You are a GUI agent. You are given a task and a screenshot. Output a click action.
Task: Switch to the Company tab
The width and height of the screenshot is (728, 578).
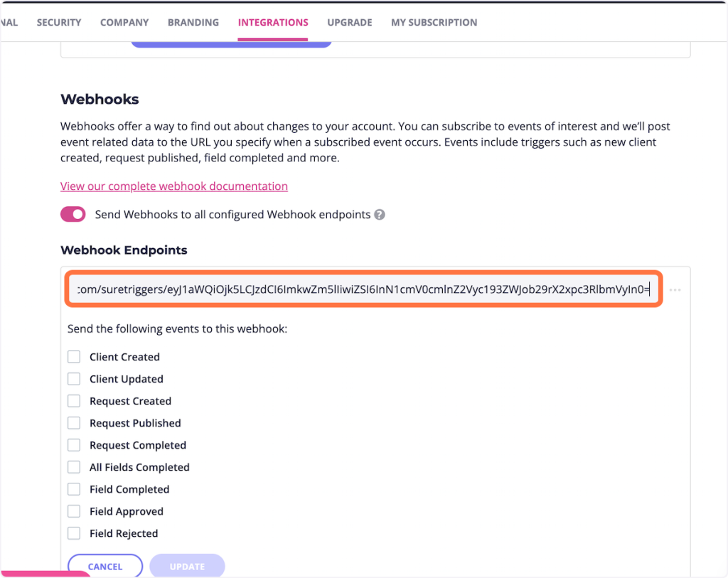pyautogui.click(x=124, y=23)
